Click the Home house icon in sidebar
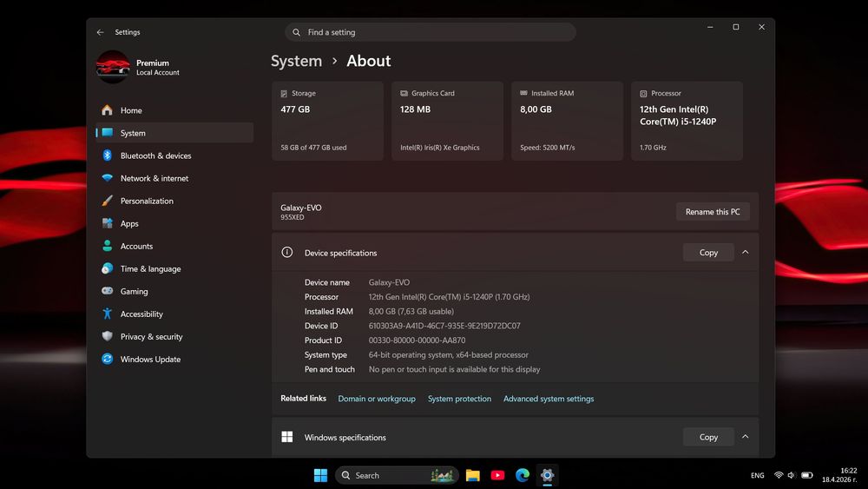This screenshot has height=489, width=868. click(x=108, y=110)
